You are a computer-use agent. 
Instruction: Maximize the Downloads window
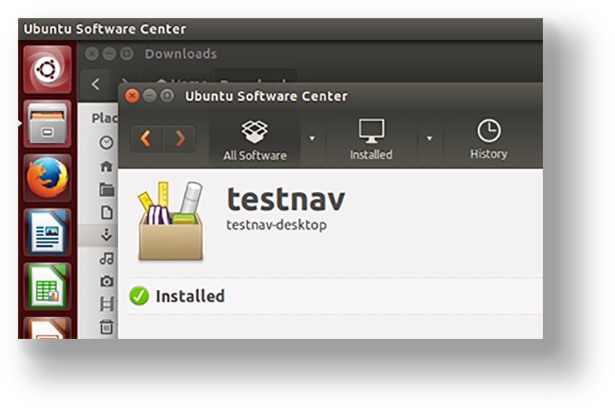click(126, 53)
